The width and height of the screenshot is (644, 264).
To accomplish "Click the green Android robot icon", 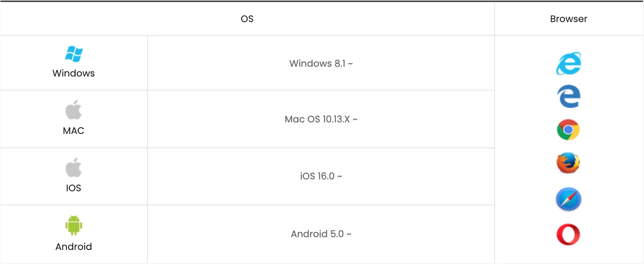I will pos(74,225).
